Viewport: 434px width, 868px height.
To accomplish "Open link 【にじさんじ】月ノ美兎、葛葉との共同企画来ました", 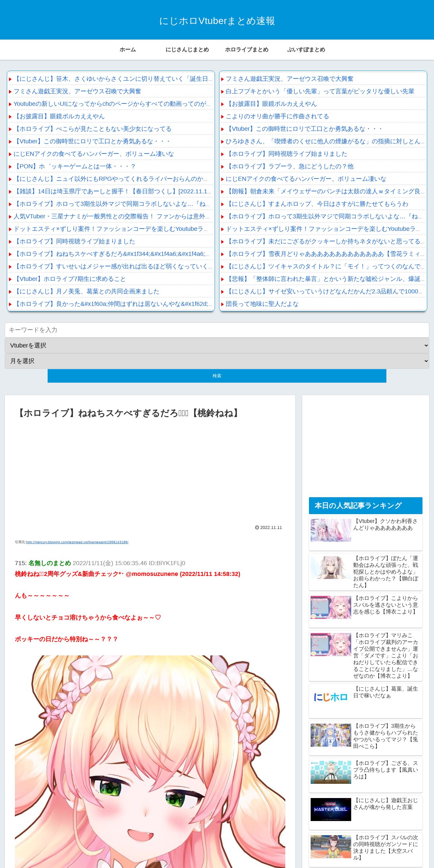I will pyautogui.click(x=87, y=291).
